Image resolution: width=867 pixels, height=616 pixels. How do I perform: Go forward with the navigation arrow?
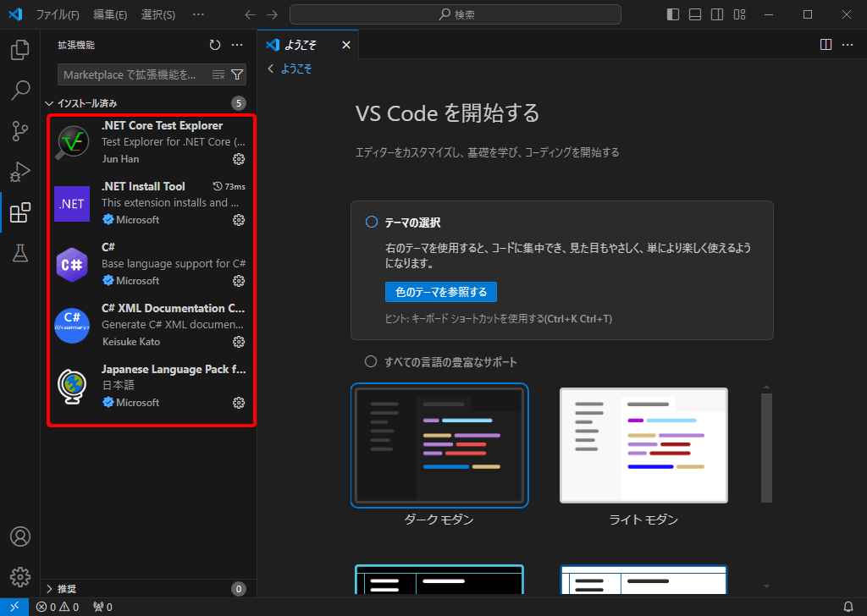click(272, 14)
